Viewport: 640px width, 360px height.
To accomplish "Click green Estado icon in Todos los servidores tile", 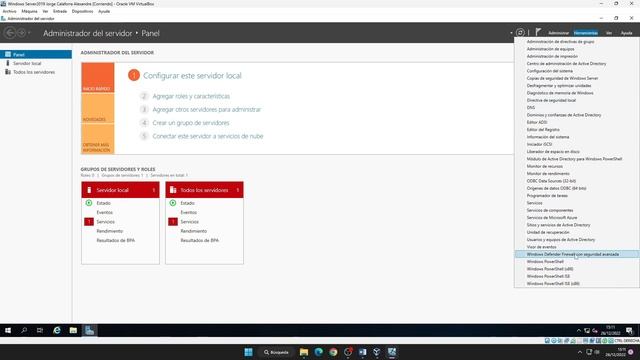I will (173, 203).
